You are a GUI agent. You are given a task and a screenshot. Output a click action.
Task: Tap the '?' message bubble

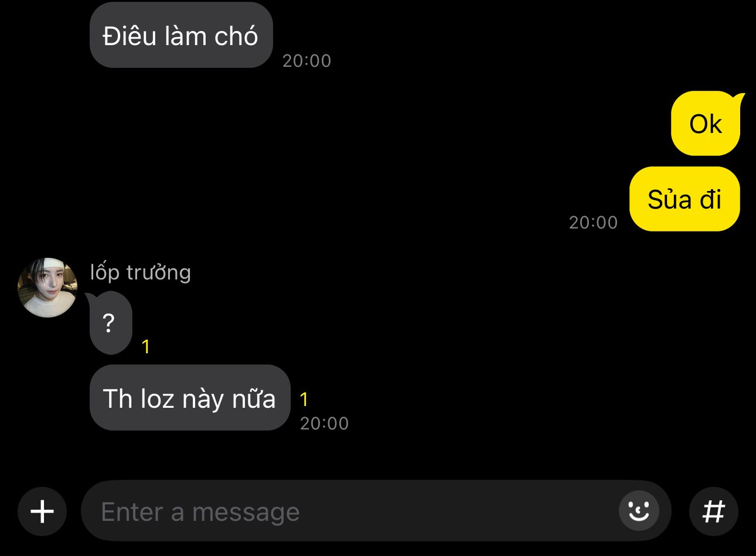110,323
